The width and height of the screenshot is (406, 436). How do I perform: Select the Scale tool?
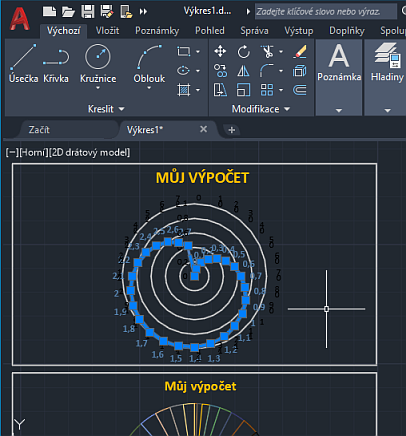click(x=243, y=90)
